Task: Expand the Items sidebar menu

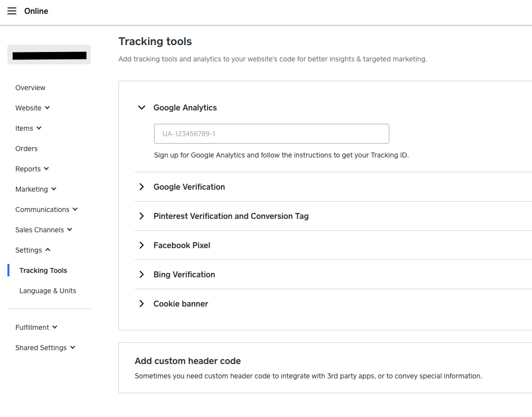Action: click(x=28, y=128)
